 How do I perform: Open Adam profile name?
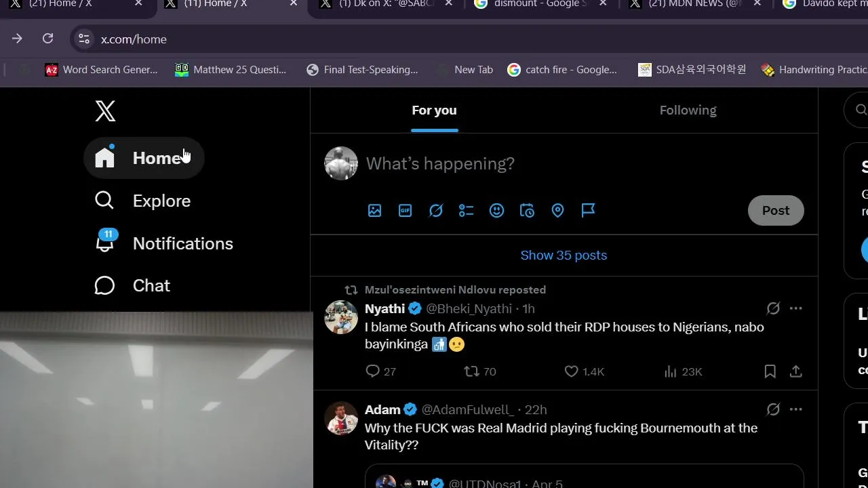[382, 410]
